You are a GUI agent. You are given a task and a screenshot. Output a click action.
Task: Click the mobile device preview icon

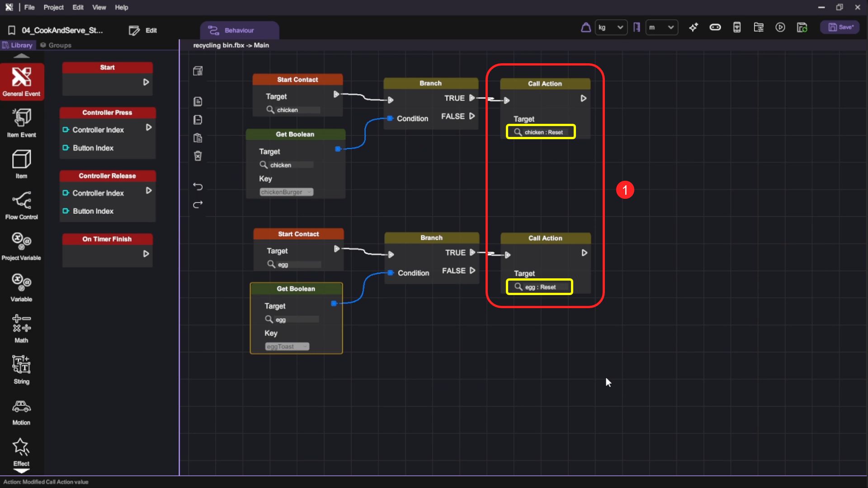pyautogui.click(x=737, y=28)
